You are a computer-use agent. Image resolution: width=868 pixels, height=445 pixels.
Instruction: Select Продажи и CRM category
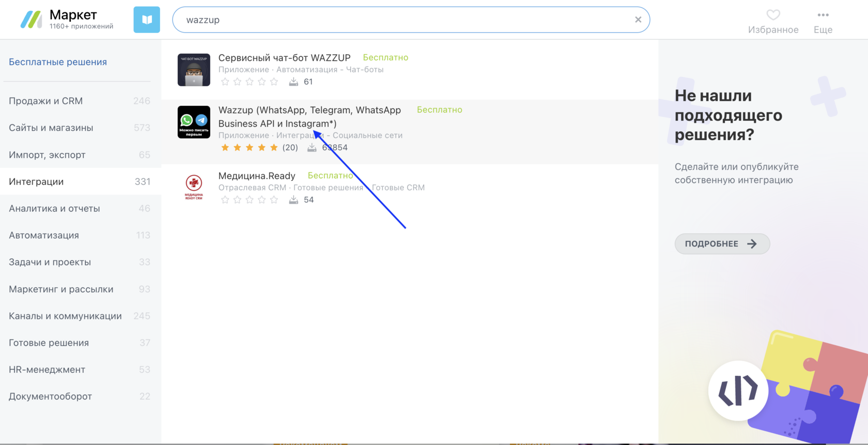point(45,101)
